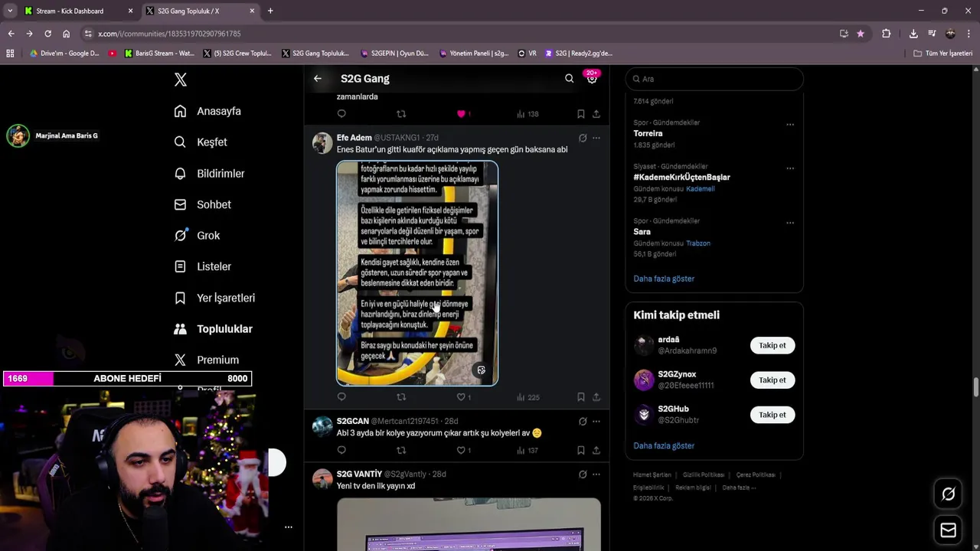Open Yer İşaretleri bookmarks page
980x551 pixels.
point(214,298)
